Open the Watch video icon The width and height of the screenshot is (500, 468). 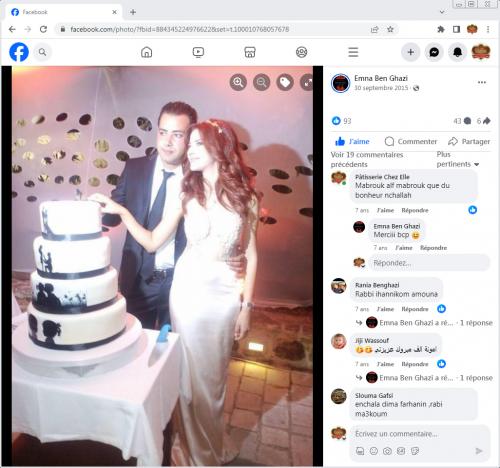(198, 52)
